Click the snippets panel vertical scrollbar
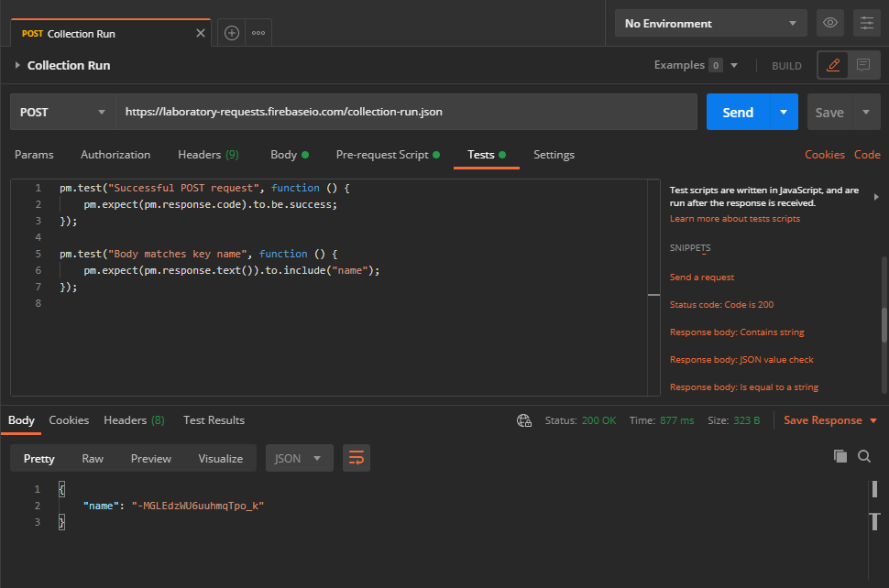The image size is (889, 588). click(884, 323)
